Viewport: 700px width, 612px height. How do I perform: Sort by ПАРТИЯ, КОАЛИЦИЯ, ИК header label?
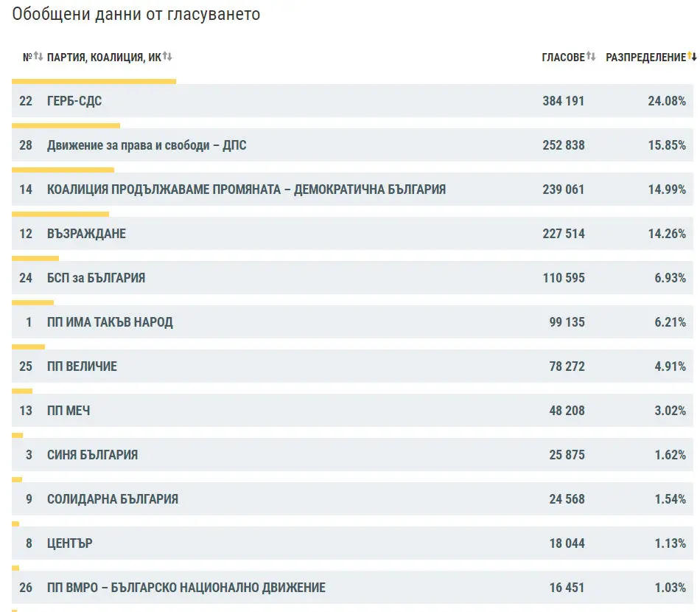pos(103,58)
